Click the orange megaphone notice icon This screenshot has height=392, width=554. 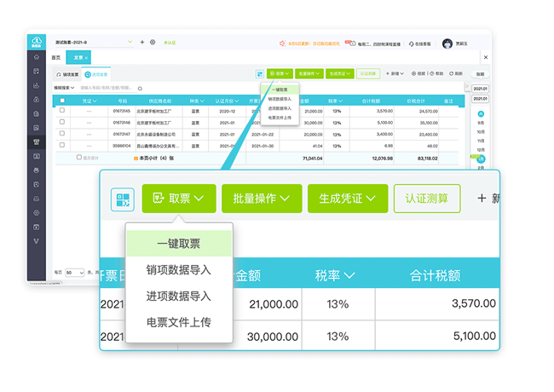[x=283, y=43]
